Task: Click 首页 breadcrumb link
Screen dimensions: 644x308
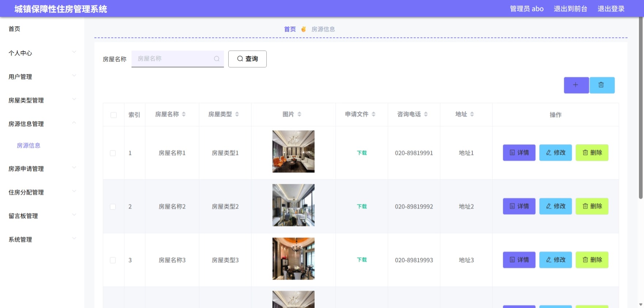Action: pyautogui.click(x=290, y=29)
